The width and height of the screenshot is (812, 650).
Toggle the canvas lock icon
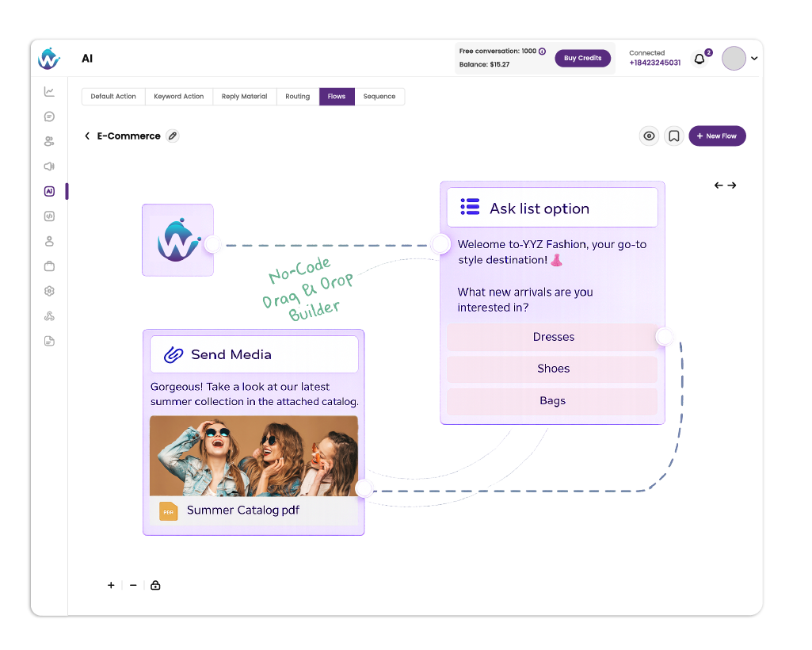155,585
